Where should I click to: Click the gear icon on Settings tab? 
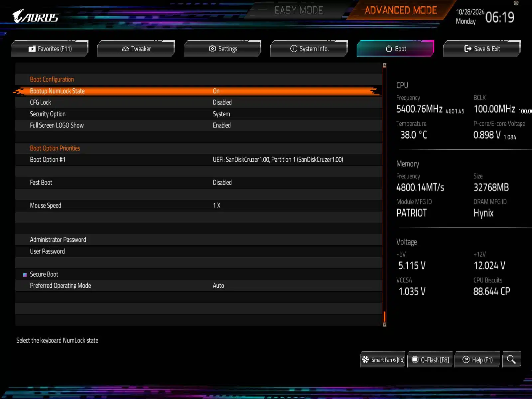point(212,49)
